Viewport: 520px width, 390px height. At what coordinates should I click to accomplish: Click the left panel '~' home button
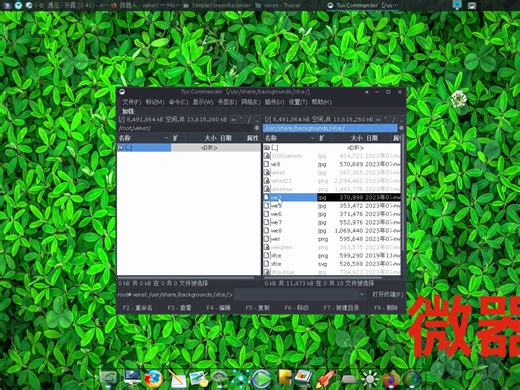pos(241,119)
